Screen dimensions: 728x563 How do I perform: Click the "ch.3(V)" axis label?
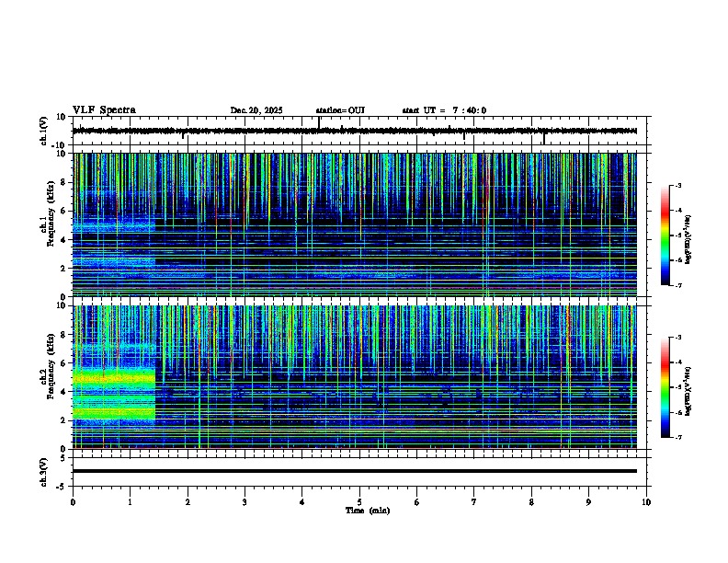43,472
